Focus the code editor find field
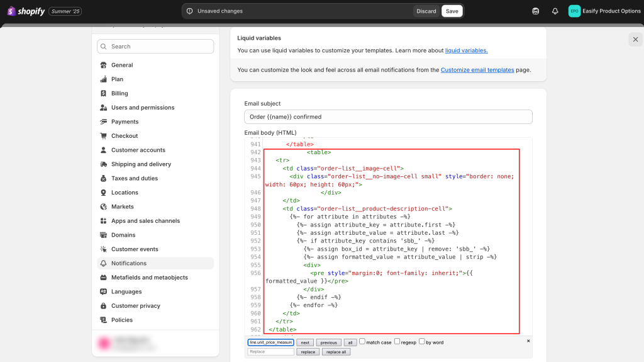Image resolution: width=644 pixels, height=362 pixels. pyautogui.click(x=270, y=342)
